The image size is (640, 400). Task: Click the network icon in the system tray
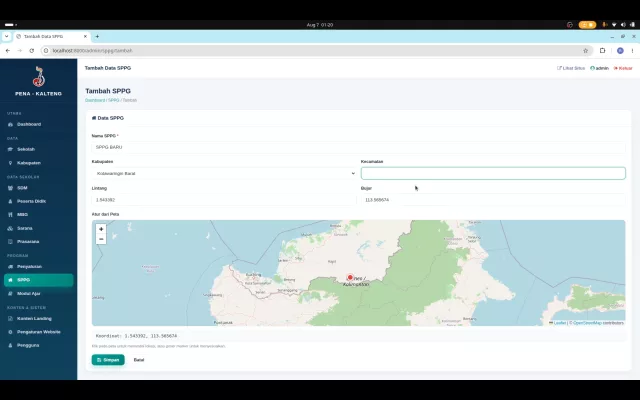coord(614,25)
